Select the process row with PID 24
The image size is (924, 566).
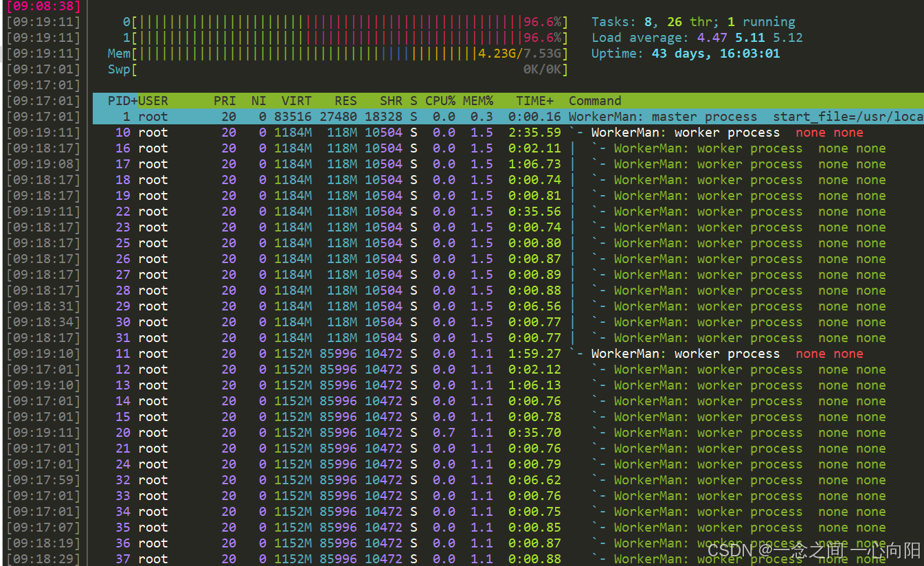pyautogui.click(x=508, y=464)
